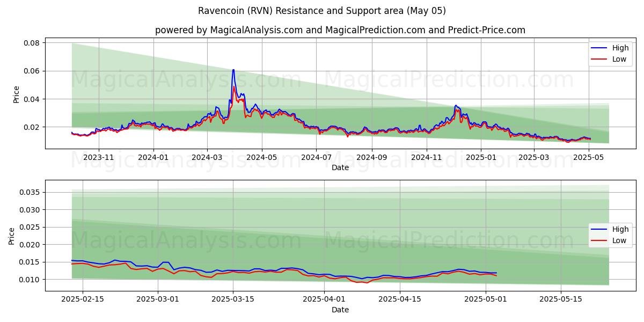Click the "2024-11" x-axis label
The height and width of the screenshot is (322, 644).
[x=427, y=157]
